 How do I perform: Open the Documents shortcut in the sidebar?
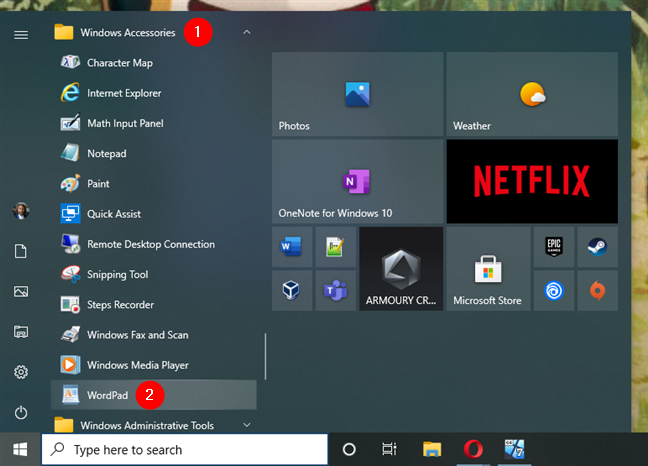pyautogui.click(x=21, y=251)
